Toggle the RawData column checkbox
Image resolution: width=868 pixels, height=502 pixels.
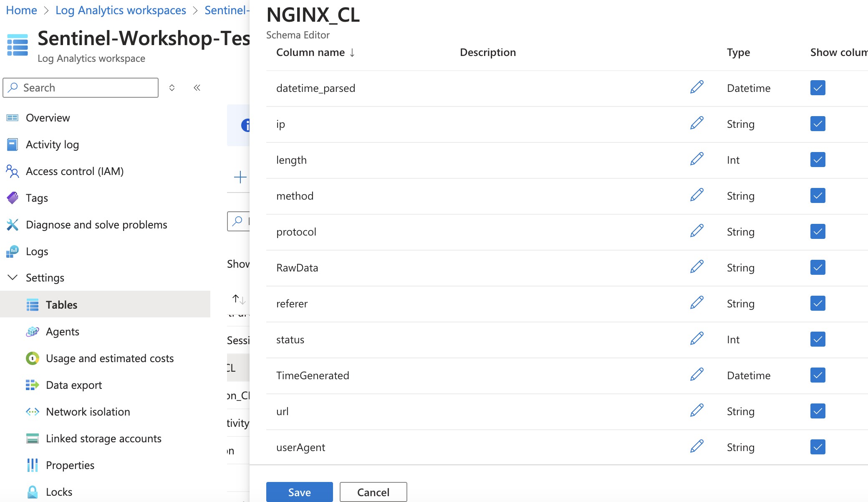pyautogui.click(x=818, y=267)
